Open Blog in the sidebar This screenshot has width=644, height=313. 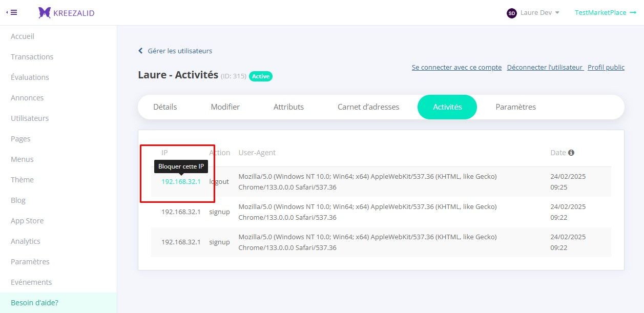pos(18,200)
